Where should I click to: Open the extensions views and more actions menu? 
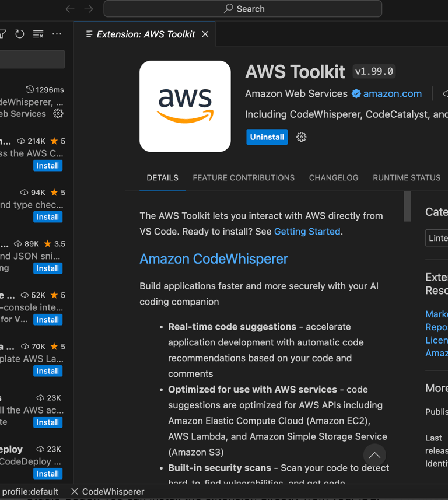point(57,34)
